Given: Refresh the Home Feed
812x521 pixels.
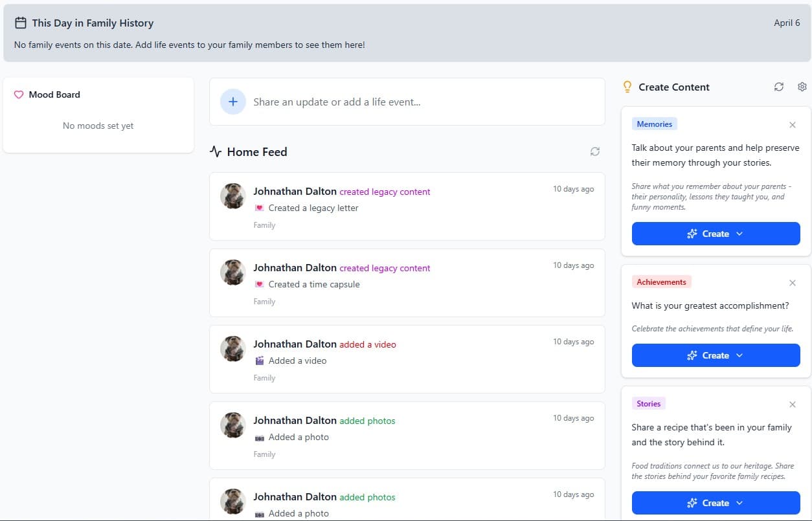Looking at the screenshot, I should pyautogui.click(x=594, y=151).
